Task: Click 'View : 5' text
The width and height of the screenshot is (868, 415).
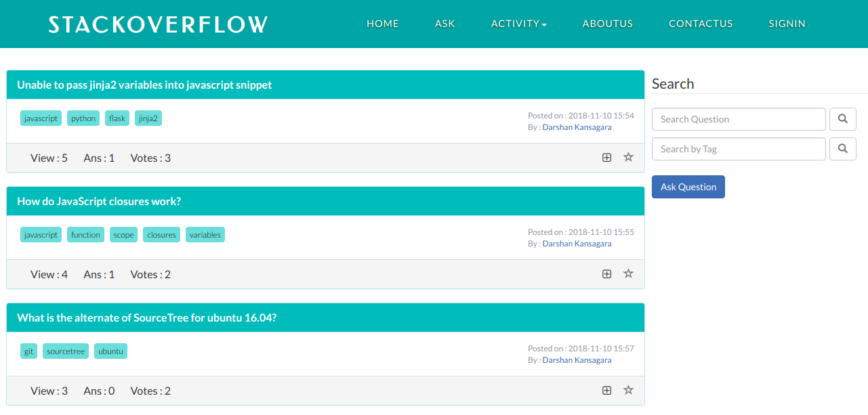Action: click(x=49, y=158)
